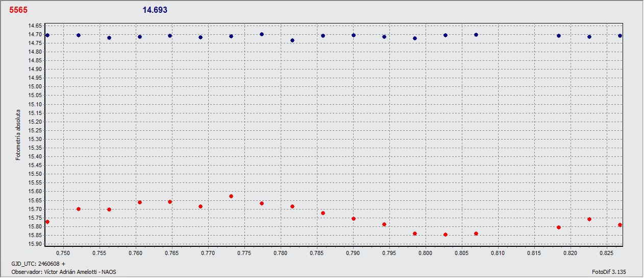Select the 15.90 y-axis tick label
Screen dimensions: 644x278
[35, 244]
